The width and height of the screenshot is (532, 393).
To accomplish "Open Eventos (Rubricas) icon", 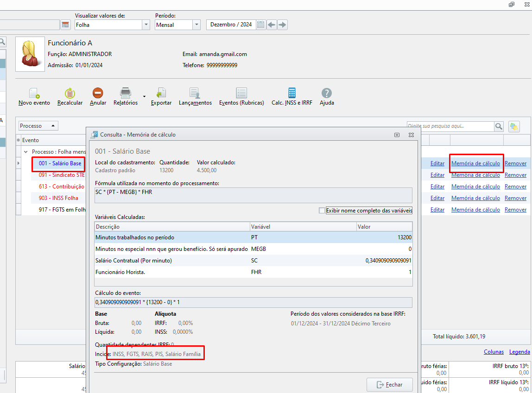I will (241, 93).
